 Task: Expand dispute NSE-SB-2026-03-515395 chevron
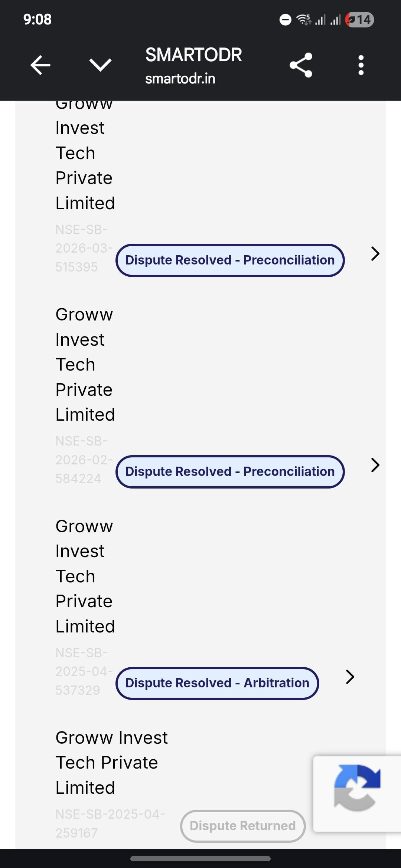(x=375, y=254)
